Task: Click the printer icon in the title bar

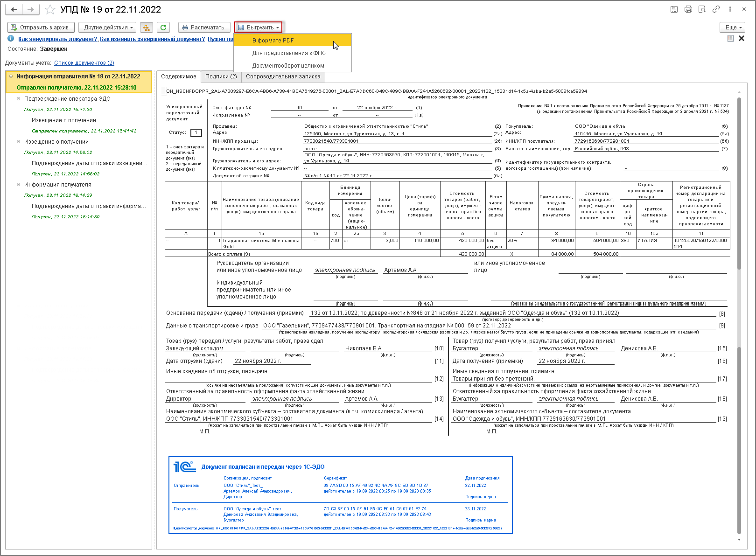Action: pos(688,9)
